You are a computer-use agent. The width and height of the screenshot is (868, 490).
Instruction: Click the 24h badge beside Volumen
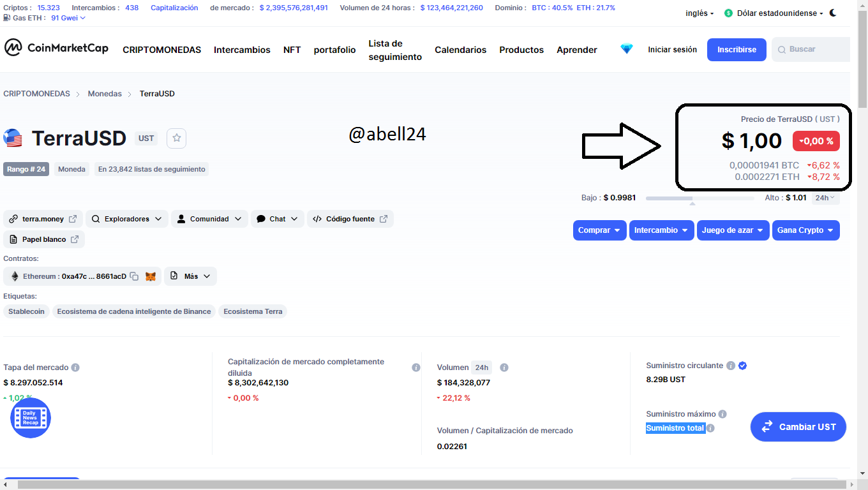point(482,367)
